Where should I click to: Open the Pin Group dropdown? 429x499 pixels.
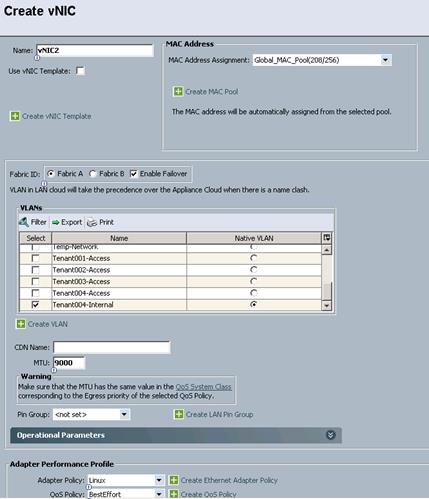click(124, 414)
